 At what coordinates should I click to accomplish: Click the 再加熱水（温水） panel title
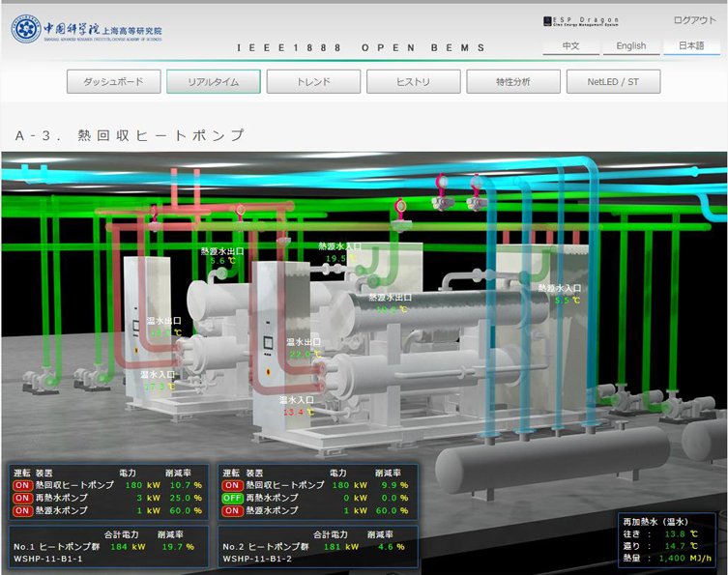655,522
